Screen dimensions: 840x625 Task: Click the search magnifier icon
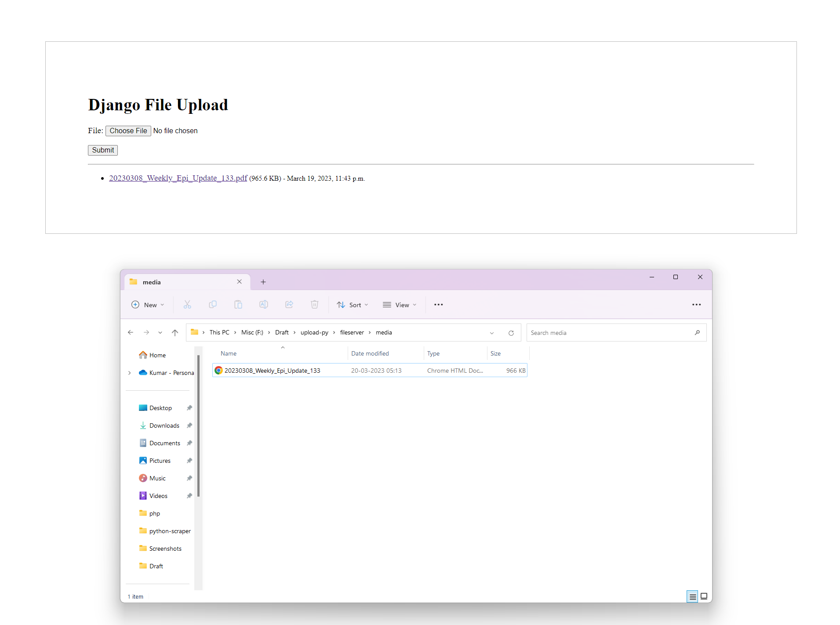(x=697, y=333)
